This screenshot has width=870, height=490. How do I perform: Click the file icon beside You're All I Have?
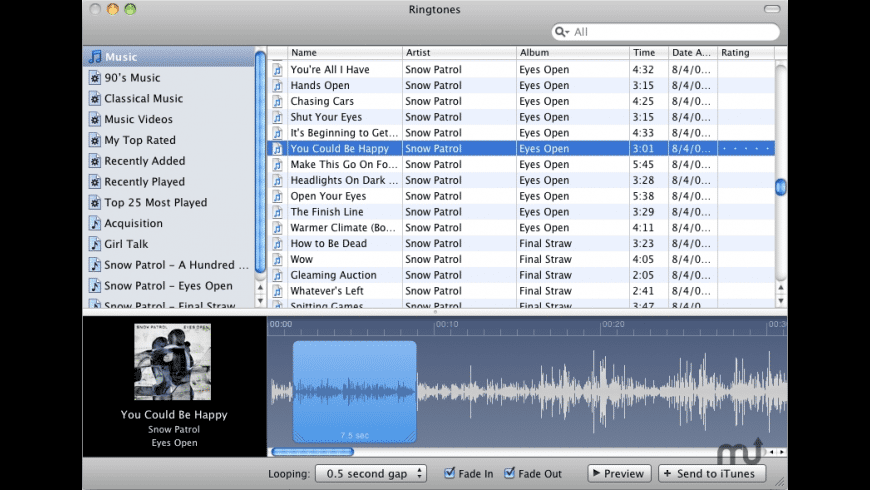[277, 69]
